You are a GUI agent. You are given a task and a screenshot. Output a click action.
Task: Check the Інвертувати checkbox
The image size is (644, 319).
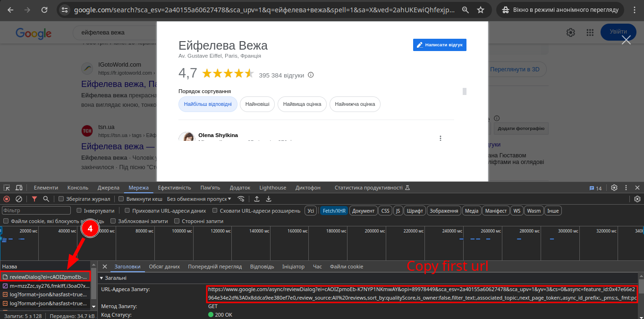(x=79, y=210)
